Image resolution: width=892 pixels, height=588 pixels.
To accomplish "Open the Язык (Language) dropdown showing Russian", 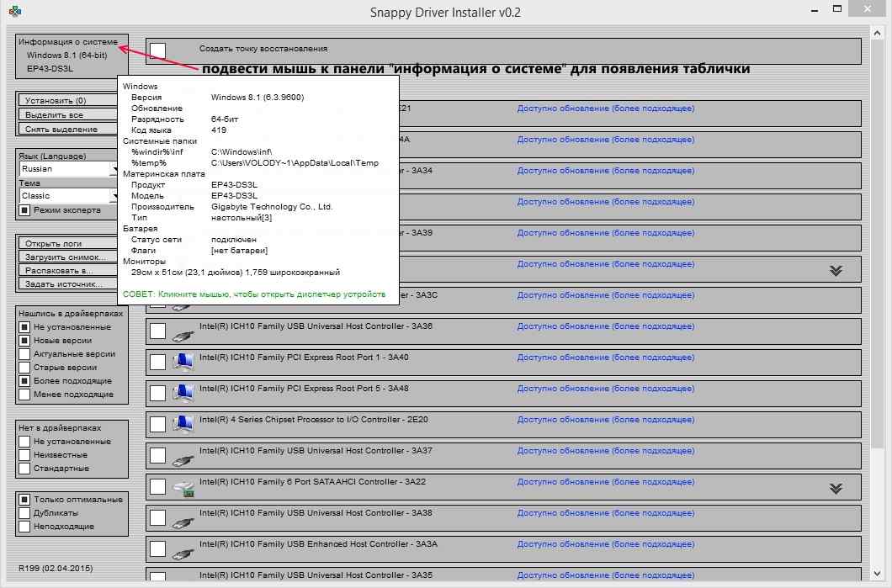I will click(x=68, y=169).
